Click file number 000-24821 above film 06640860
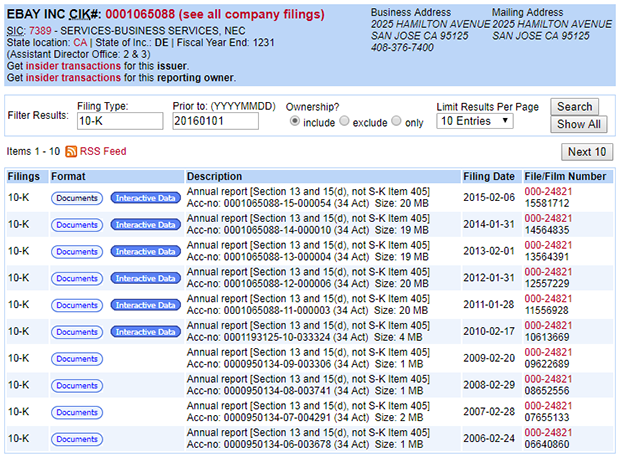This screenshot has height=457, width=620. 548,433
